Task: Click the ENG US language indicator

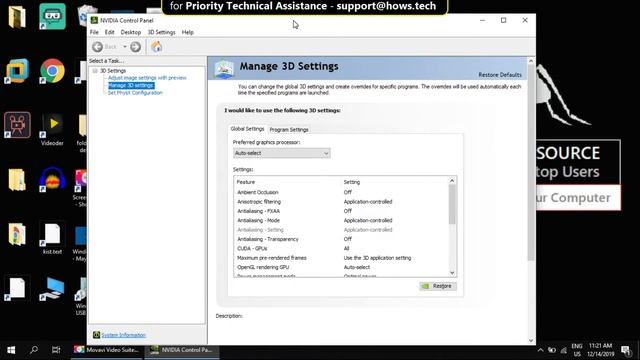Action: 577,350
